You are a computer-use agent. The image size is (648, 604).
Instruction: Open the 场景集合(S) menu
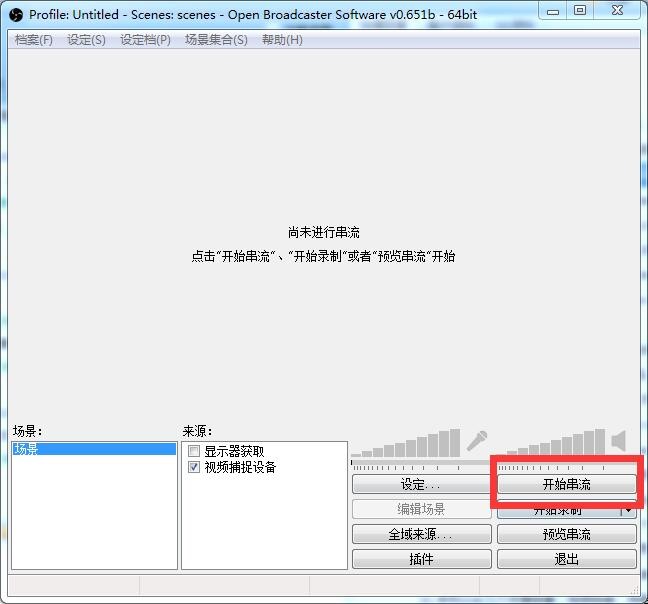coord(216,40)
